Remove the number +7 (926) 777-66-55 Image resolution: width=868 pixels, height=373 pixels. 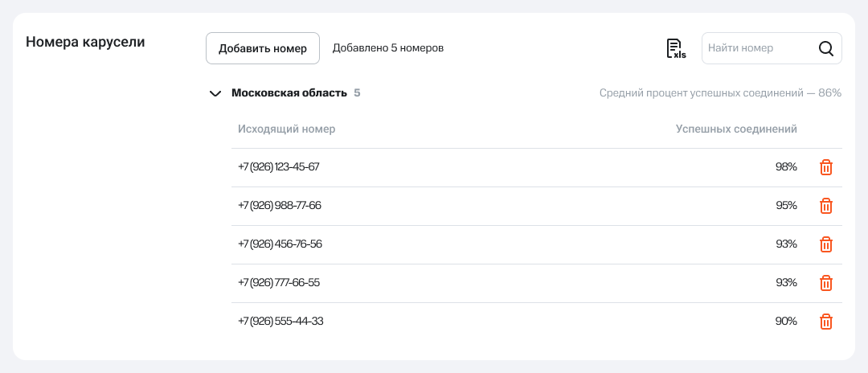tap(825, 283)
